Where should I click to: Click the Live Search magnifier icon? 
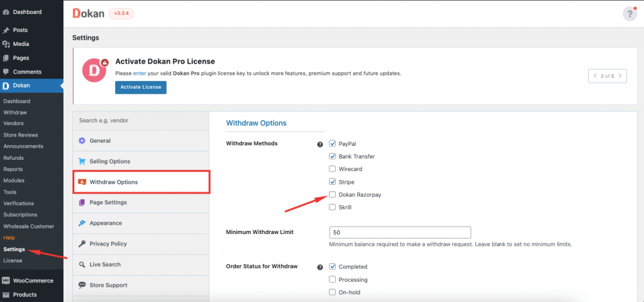coord(82,265)
